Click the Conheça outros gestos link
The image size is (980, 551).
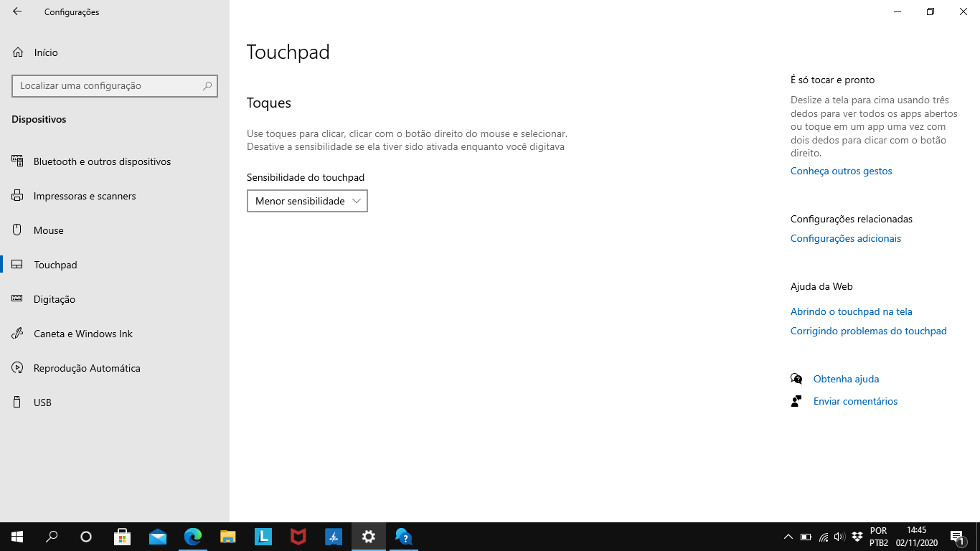[841, 171]
